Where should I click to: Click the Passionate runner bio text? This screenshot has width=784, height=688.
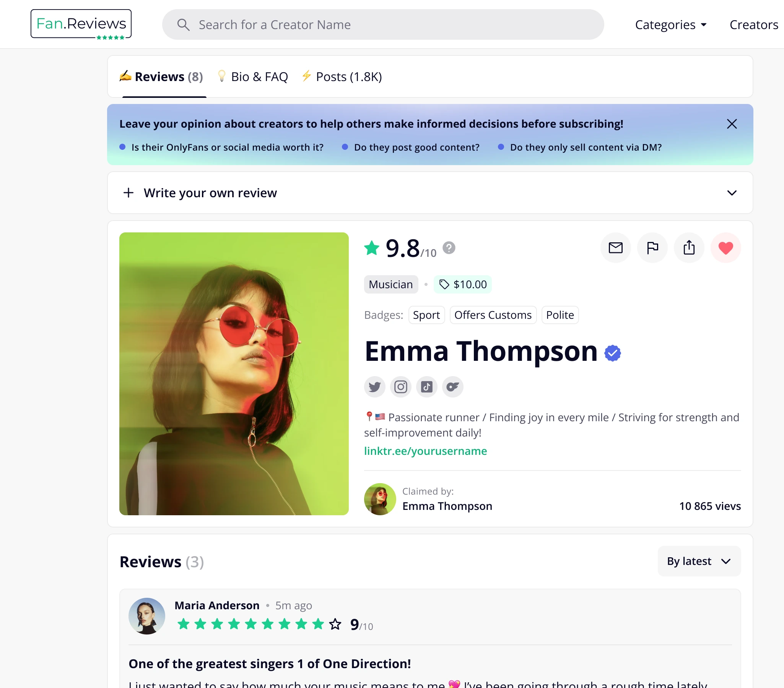552,425
